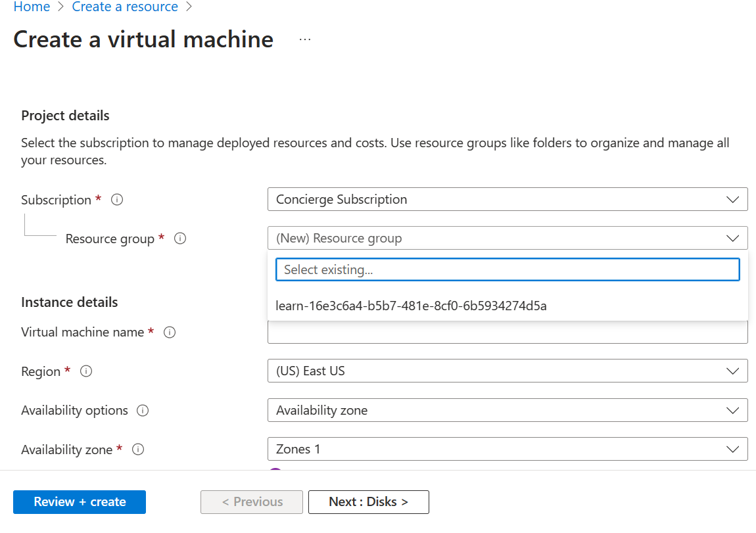Open the Home breadcrumb link
Screen dimensions: 756x533
coord(32,7)
